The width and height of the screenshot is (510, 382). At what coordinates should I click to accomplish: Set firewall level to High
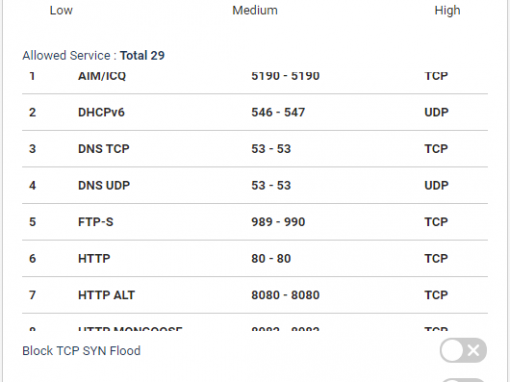(447, 10)
